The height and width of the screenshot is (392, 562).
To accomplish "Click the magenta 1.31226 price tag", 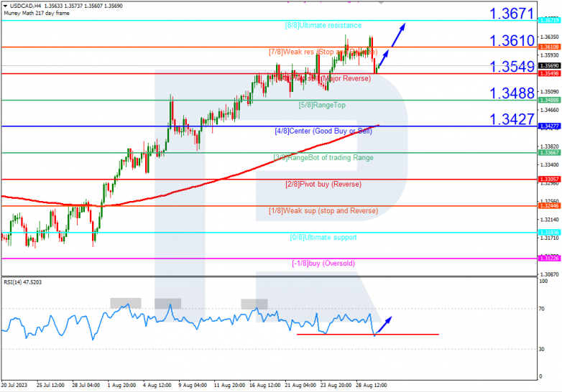I will click(549, 258).
